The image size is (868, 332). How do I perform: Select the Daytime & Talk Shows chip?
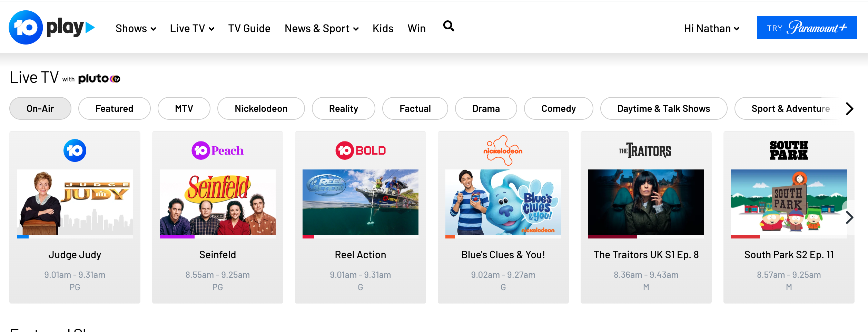664,108
